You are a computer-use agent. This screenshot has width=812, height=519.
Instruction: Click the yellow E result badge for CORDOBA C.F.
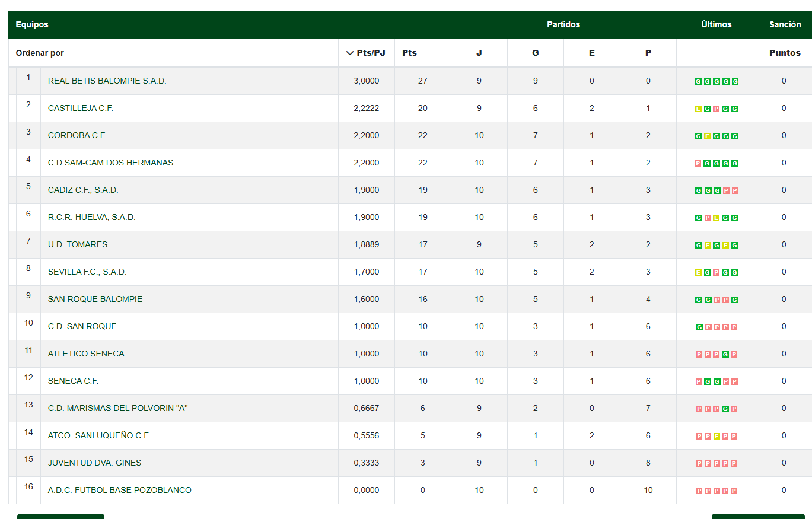point(707,136)
